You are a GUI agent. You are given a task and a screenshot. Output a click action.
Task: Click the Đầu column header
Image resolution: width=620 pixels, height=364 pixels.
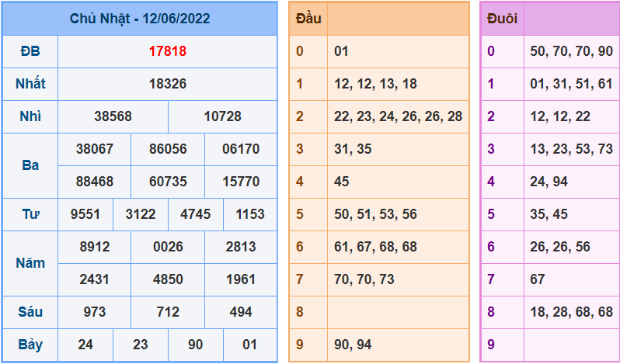308,19
